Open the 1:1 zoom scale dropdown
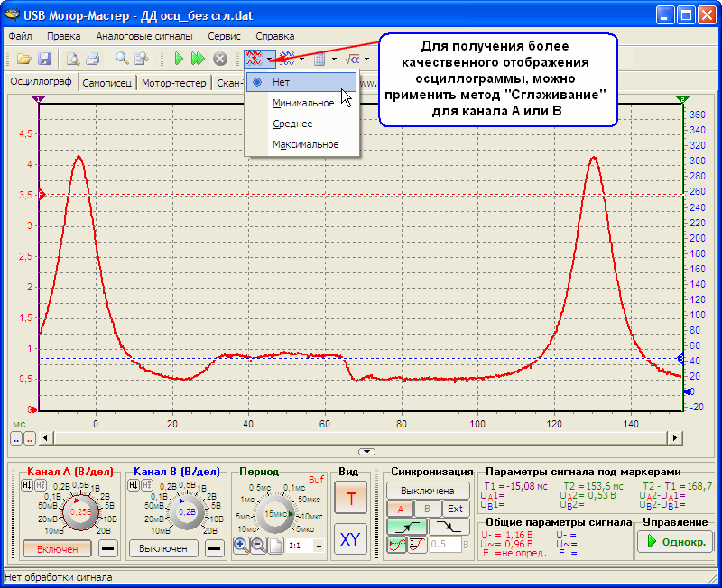Screen dimensions: 722x588 [319, 546]
